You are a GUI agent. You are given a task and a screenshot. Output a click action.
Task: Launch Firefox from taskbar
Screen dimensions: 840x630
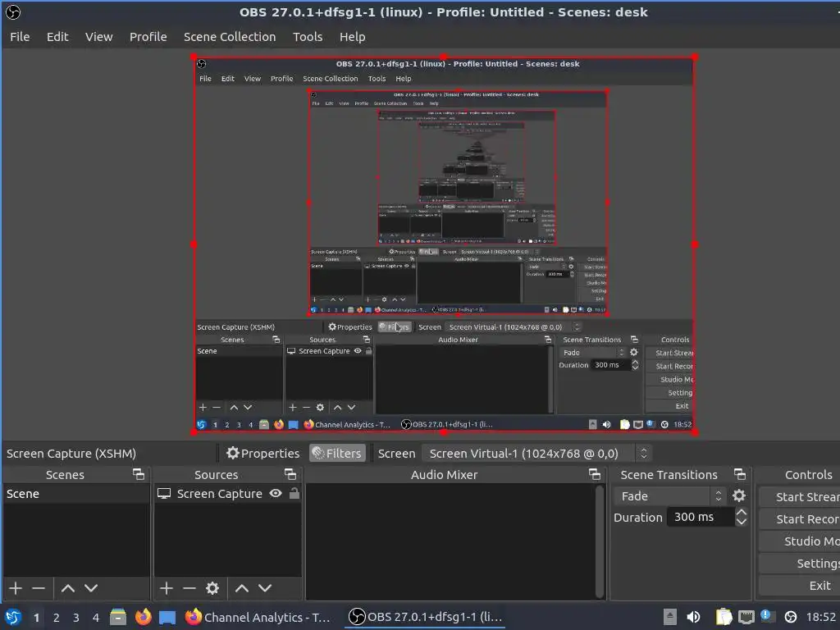[x=143, y=617]
